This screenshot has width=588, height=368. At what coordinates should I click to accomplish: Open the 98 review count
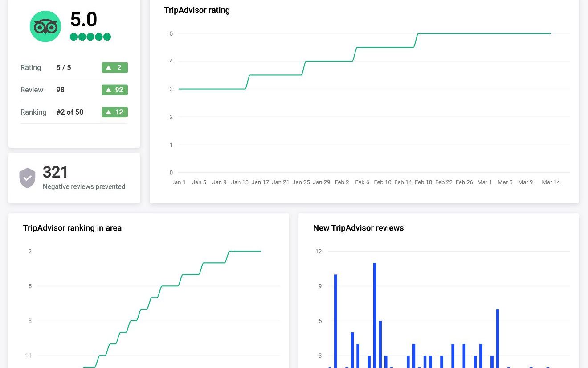tap(61, 90)
